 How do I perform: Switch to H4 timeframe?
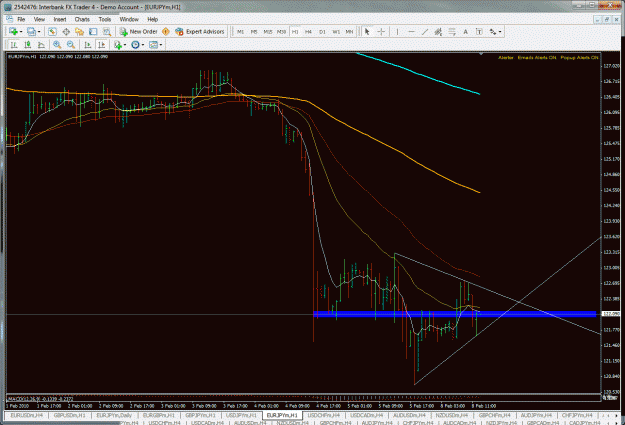309,31
